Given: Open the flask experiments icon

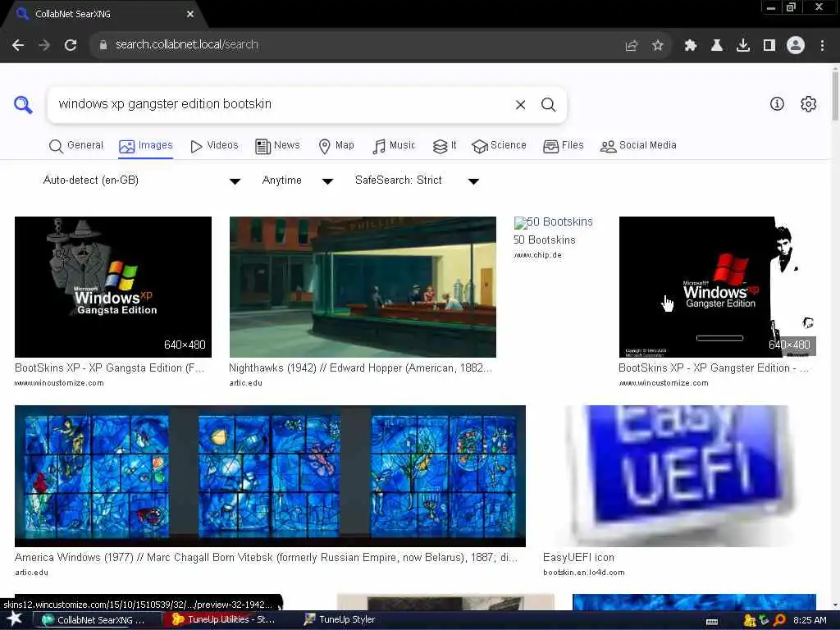Looking at the screenshot, I should coord(717,46).
